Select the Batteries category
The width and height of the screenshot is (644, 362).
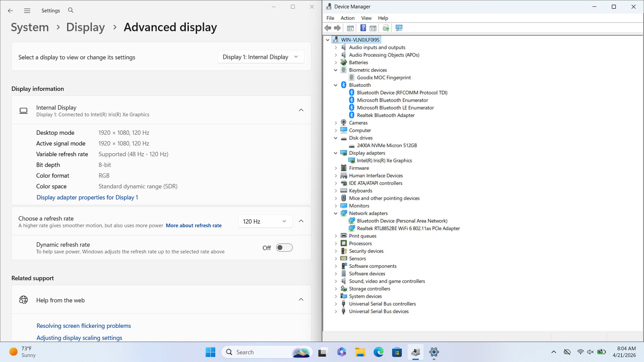coord(358,62)
